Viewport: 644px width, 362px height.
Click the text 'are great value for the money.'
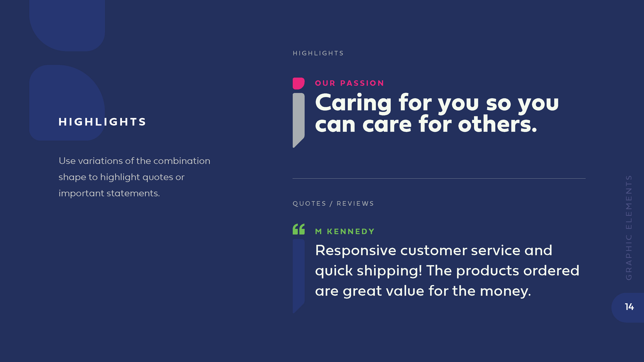[423, 291]
